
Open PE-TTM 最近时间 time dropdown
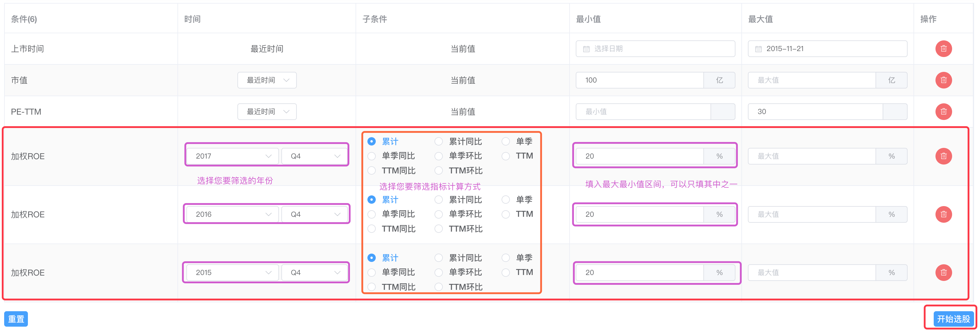(x=267, y=112)
